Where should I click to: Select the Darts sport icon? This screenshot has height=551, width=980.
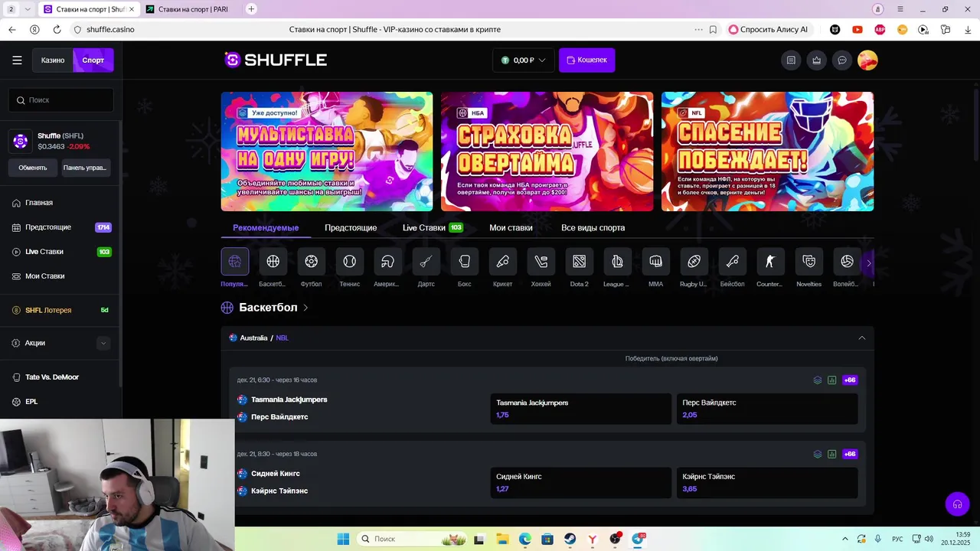pos(426,262)
